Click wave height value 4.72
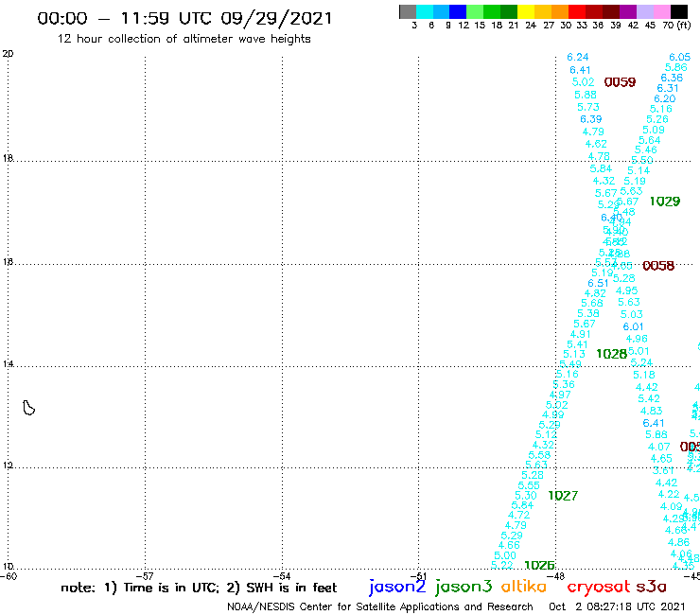Screen dimensions: 700x615 click(x=518, y=515)
